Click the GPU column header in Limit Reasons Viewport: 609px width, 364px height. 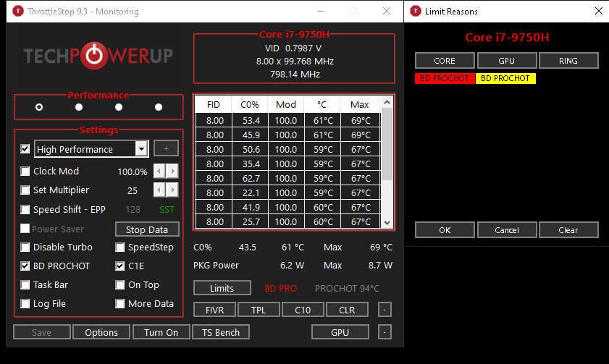coord(507,61)
